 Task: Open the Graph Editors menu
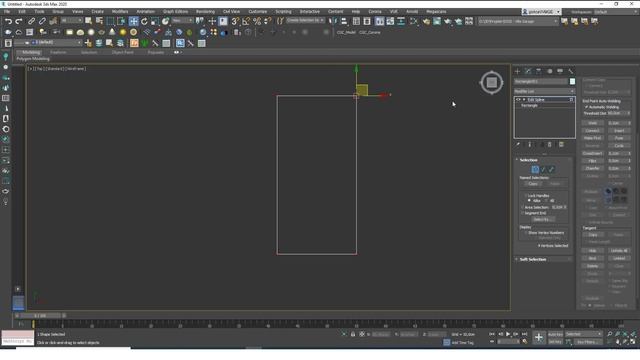(176, 12)
